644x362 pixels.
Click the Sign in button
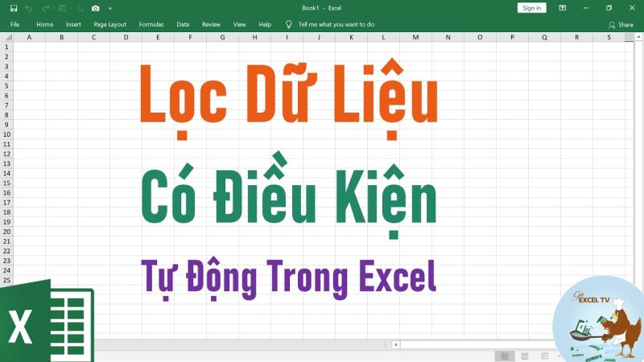tap(531, 8)
